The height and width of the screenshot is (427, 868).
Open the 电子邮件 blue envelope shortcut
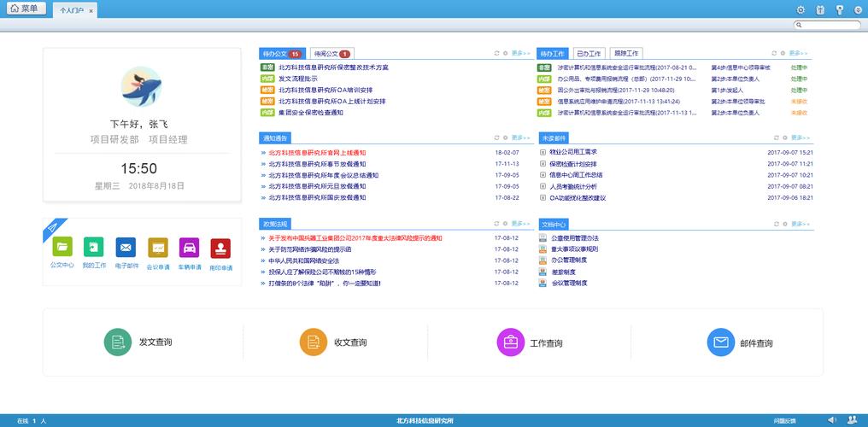pyautogui.click(x=126, y=248)
